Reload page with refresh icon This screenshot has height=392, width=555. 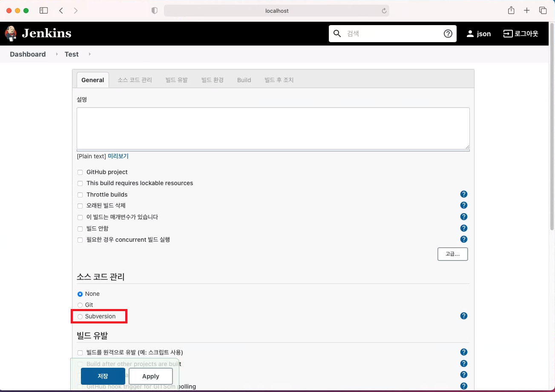pos(384,11)
